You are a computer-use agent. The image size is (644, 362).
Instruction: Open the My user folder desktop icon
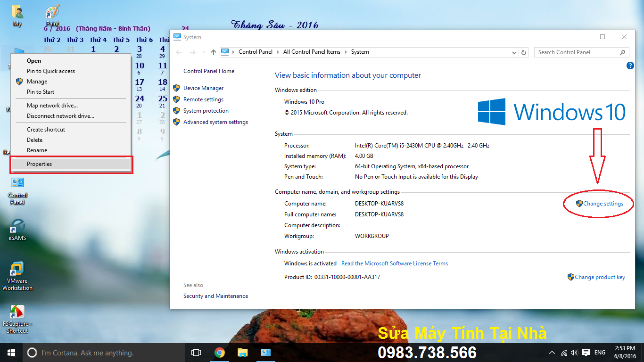(x=17, y=15)
